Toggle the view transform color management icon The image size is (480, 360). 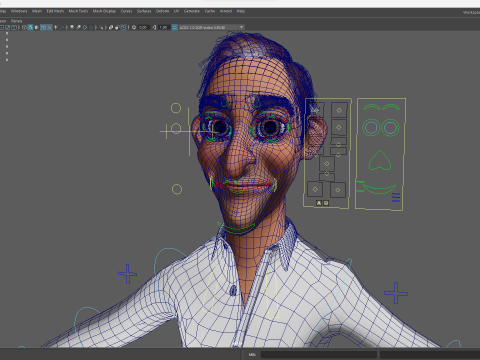[175, 27]
